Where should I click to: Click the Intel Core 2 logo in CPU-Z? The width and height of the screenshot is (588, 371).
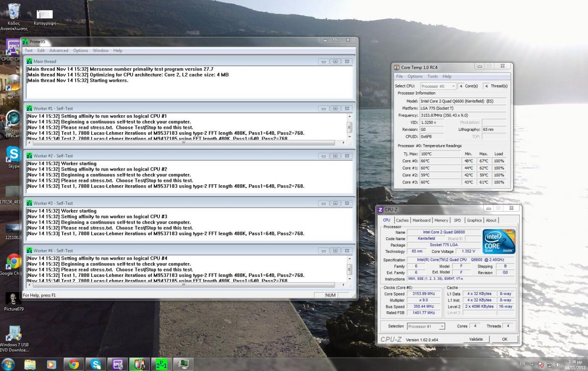[x=499, y=241]
